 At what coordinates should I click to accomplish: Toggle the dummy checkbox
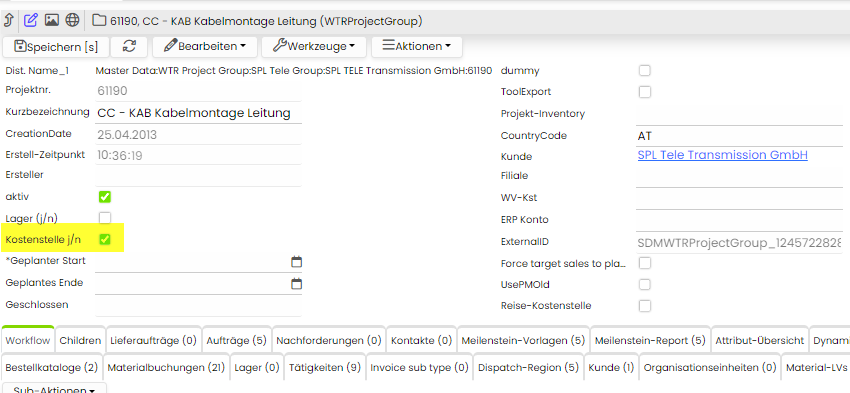tap(645, 70)
